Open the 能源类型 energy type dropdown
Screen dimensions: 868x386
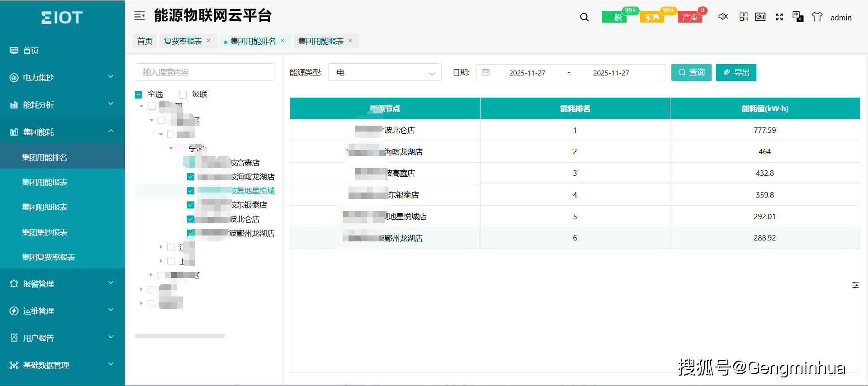pos(385,72)
